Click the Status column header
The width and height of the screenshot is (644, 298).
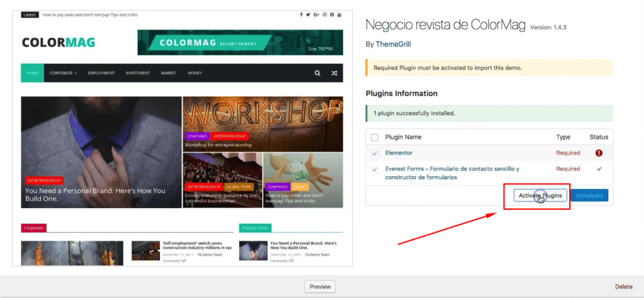[x=599, y=137]
